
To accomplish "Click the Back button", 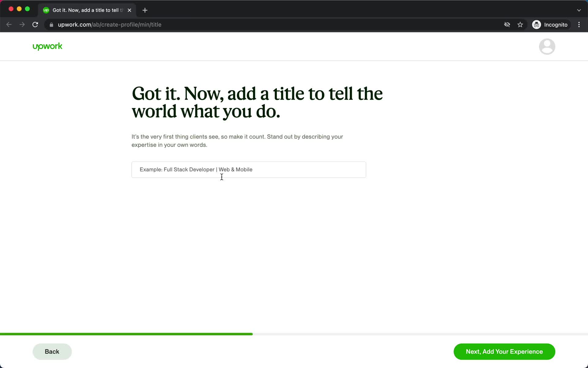I will (52, 351).
